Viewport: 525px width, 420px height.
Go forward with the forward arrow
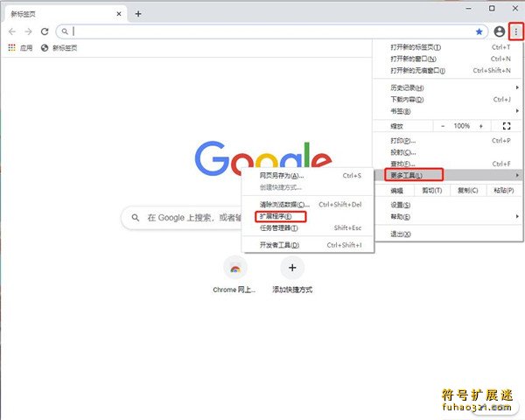pos(29,31)
